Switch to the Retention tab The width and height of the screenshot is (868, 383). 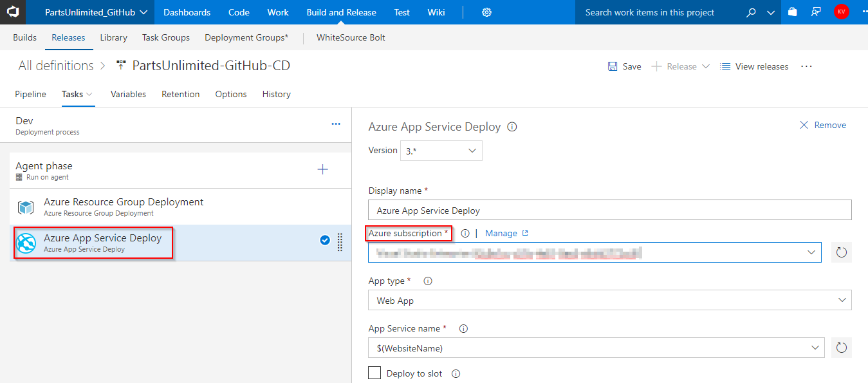click(181, 94)
